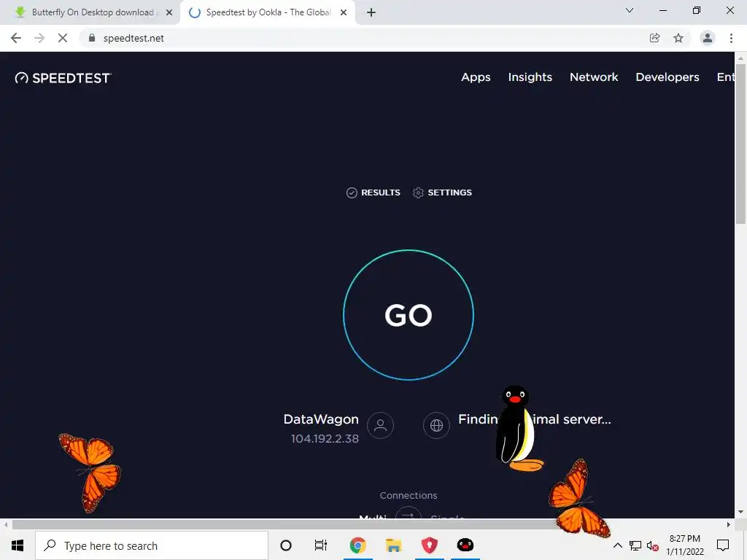The image size is (747, 560).
Task: Open the tab search dropdown arrow
Action: pos(630,10)
